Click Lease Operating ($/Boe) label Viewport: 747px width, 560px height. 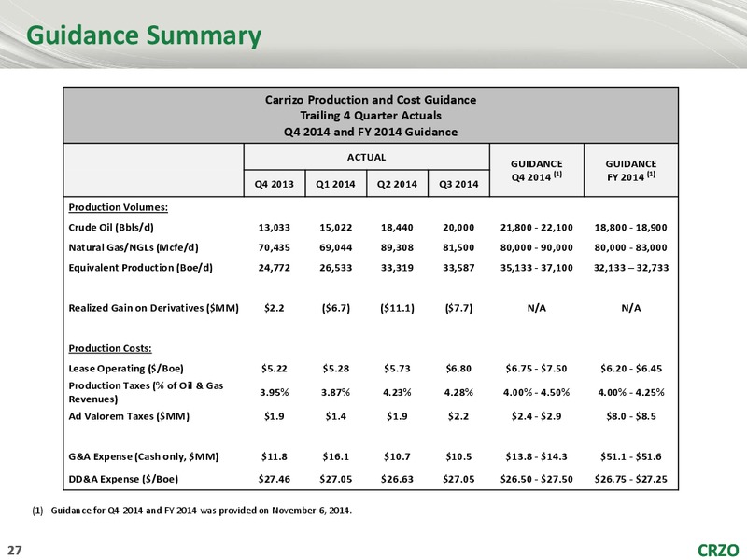126,368
